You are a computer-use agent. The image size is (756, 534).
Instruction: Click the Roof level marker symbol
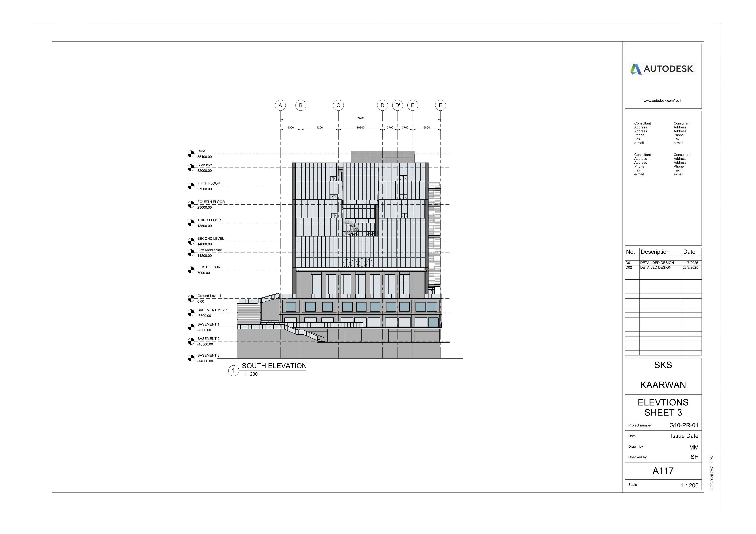(191, 154)
